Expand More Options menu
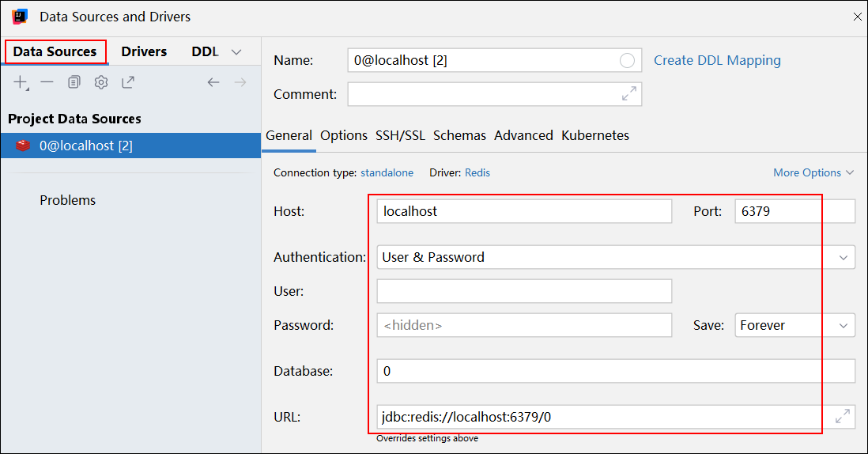Viewport: 868px width, 454px height. 813,172
